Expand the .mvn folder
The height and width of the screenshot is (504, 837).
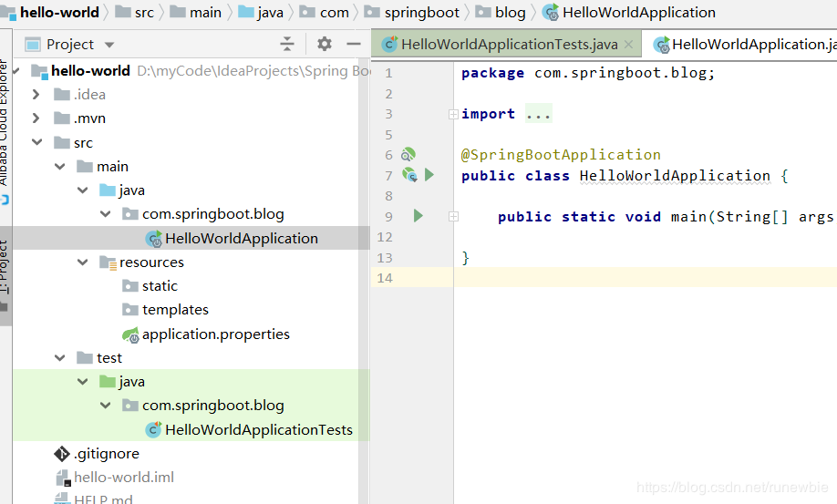(x=36, y=118)
